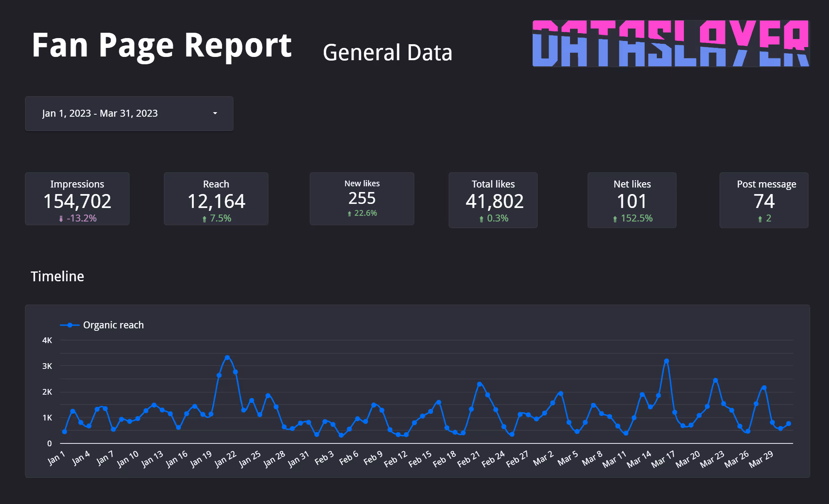
Task: Click the Impressions down arrow indicator
Action: click(61, 219)
